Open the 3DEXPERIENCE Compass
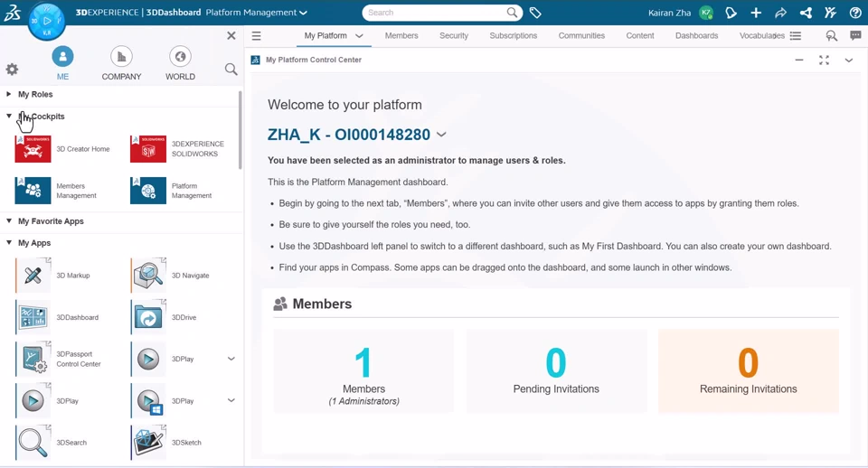The width and height of the screenshot is (868, 468). (47, 21)
